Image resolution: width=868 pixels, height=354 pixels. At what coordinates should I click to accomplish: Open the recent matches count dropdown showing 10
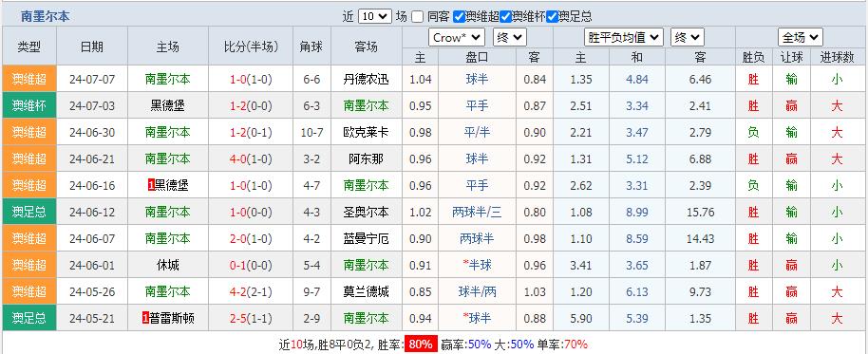(x=375, y=16)
